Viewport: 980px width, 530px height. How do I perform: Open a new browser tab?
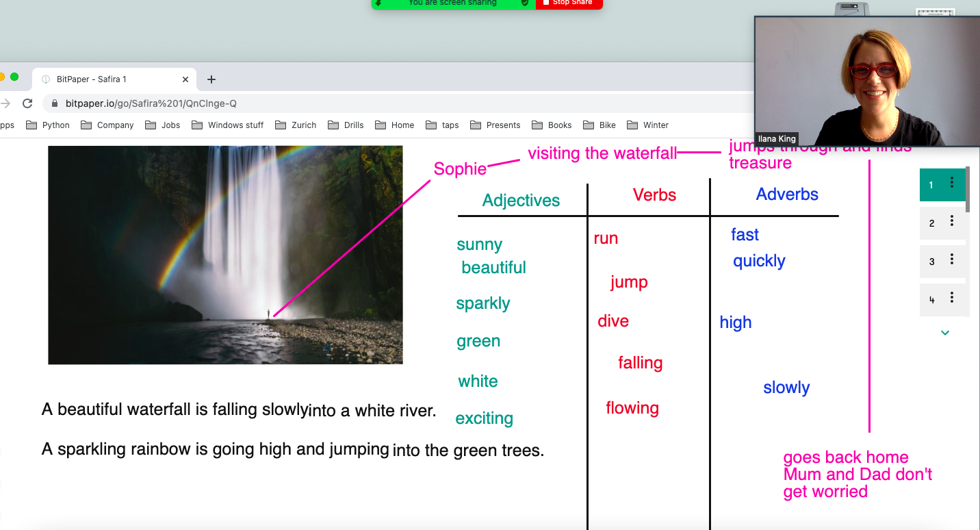pyautogui.click(x=211, y=79)
